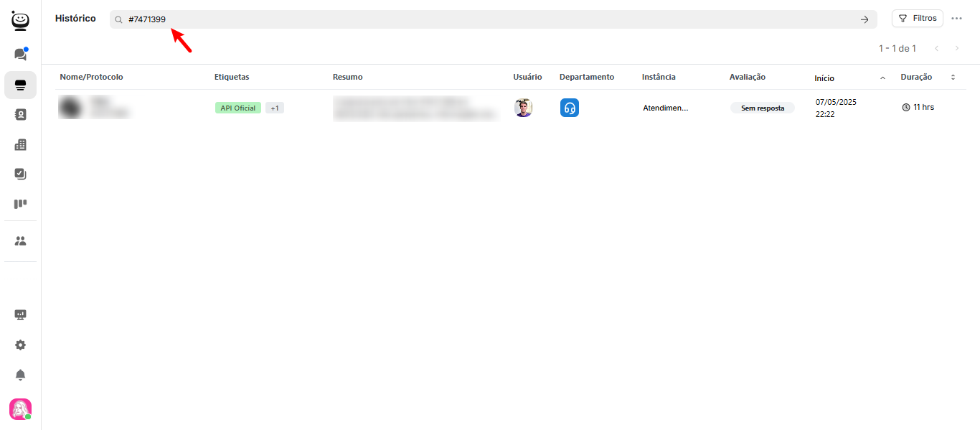Sort by Duração column
980x430 pixels.
916,77
